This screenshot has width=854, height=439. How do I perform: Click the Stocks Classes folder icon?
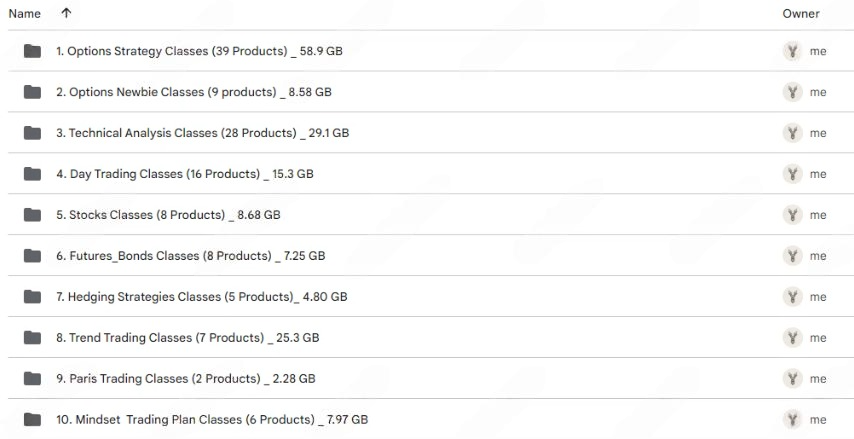coord(32,215)
